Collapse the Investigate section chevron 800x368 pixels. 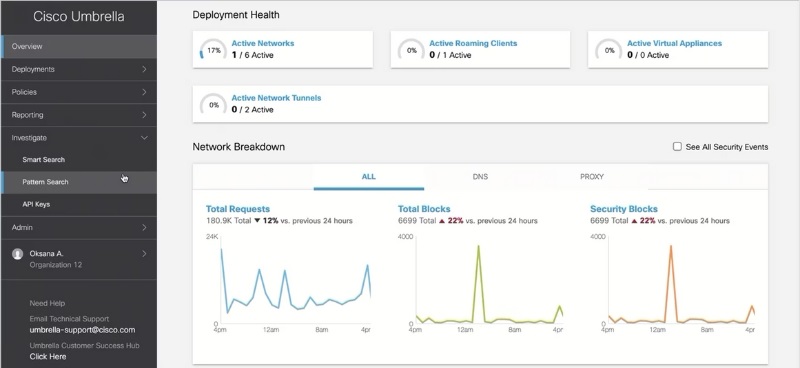click(144, 138)
